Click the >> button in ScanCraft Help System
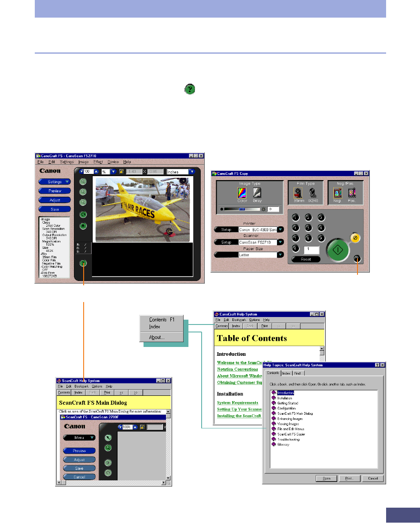420x531 pixels. pos(136,392)
